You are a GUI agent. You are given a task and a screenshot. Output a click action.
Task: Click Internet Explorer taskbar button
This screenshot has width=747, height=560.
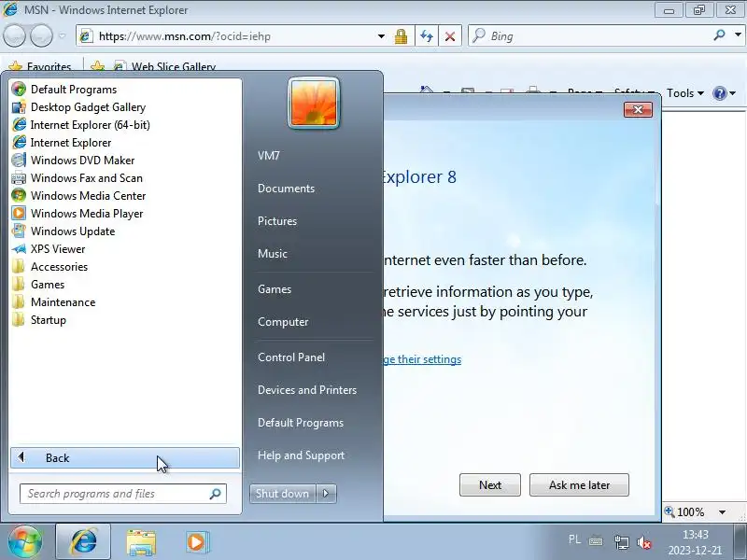pyautogui.click(x=83, y=541)
